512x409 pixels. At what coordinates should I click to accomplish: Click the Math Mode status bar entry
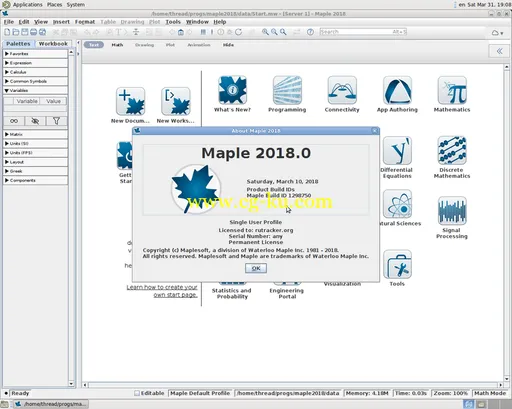click(x=490, y=393)
